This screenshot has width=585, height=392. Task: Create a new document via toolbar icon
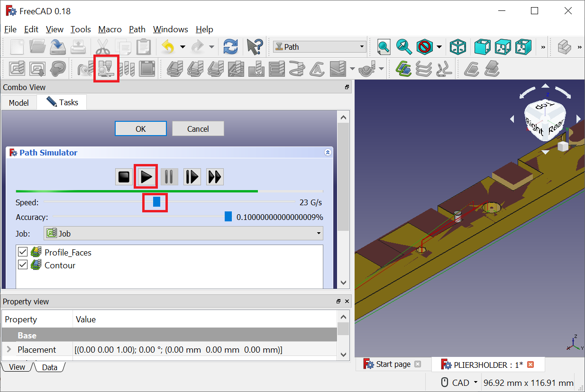click(17, 47)
